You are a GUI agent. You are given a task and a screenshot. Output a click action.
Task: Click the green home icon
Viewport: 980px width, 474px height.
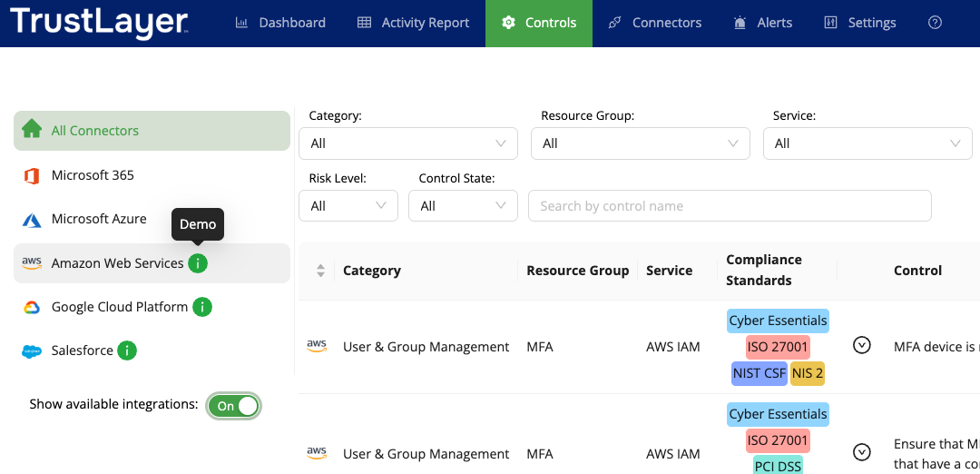(31, 130)
